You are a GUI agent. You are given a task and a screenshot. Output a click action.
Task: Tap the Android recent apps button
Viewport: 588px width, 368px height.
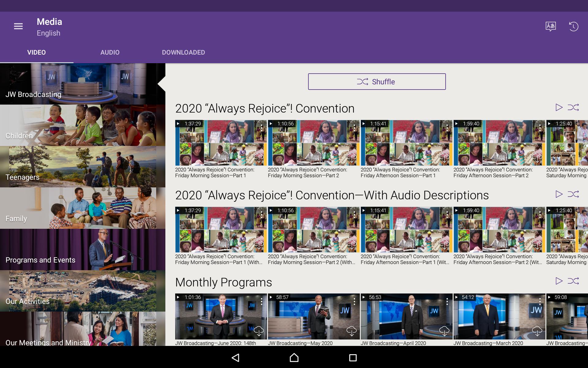pyautogui.click(x=353, y=358)
